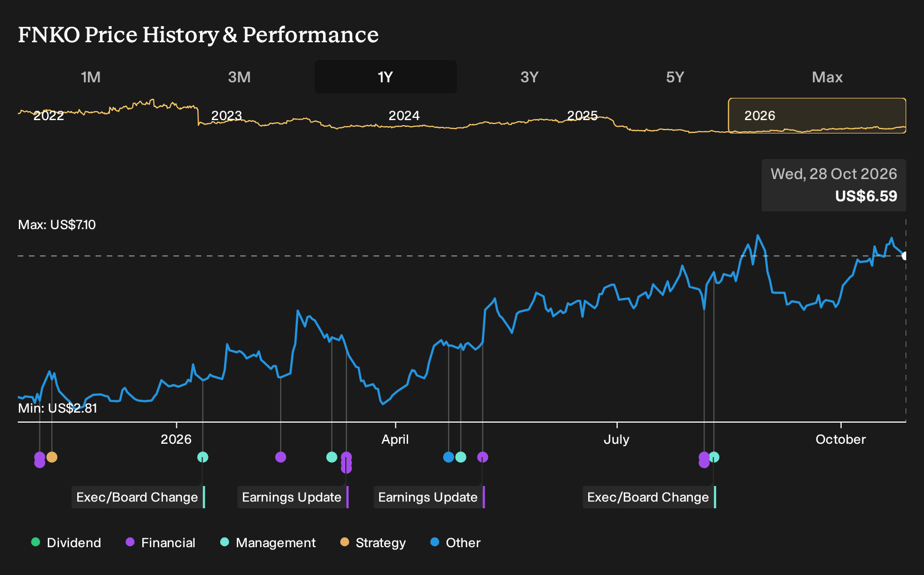The width and height of the screenshot is (924, 575).
Task: Click the April axis label
Action: click(x=395, y=439)
